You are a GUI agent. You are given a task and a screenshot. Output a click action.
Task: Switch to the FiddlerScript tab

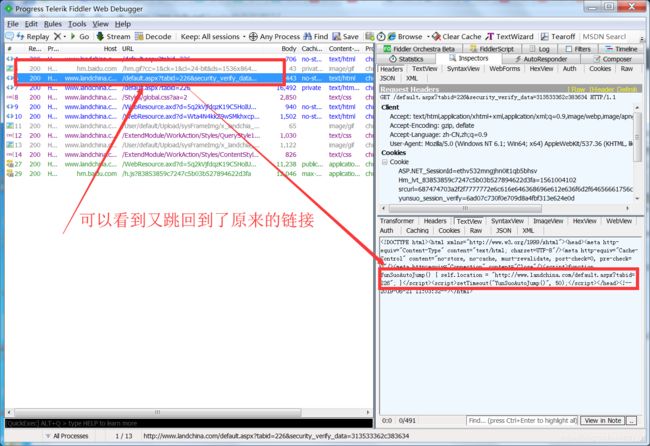[x=491, y=49]
